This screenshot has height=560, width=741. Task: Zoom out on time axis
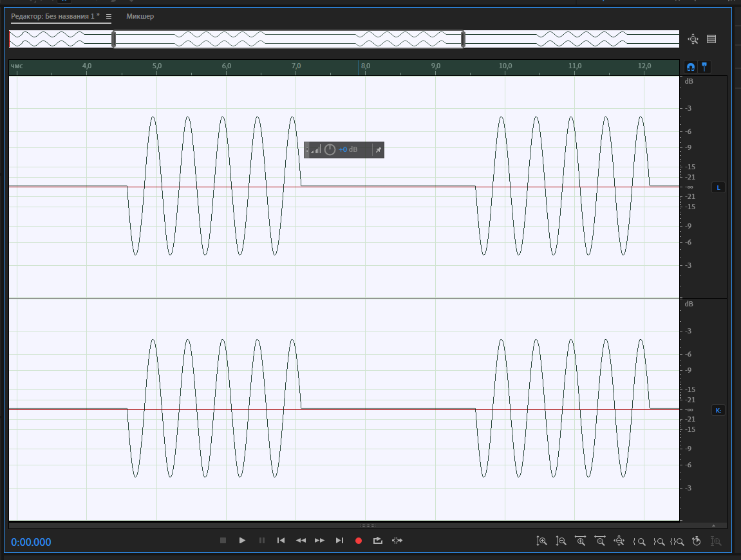pyautogui.click(x=600, y=541)
